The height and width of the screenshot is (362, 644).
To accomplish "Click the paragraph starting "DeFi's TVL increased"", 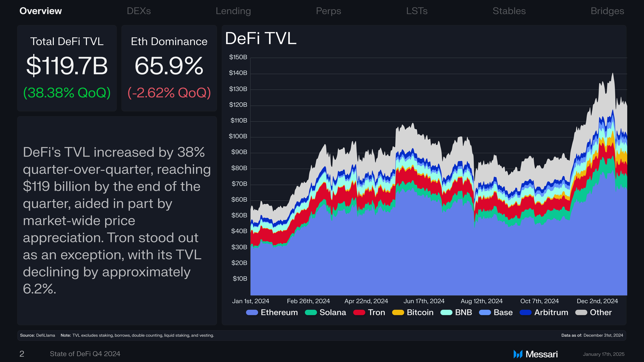I will coord(117,221).
